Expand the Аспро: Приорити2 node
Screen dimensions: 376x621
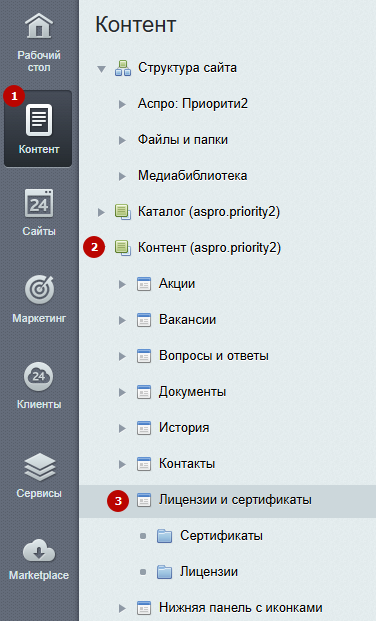(122, 104)
